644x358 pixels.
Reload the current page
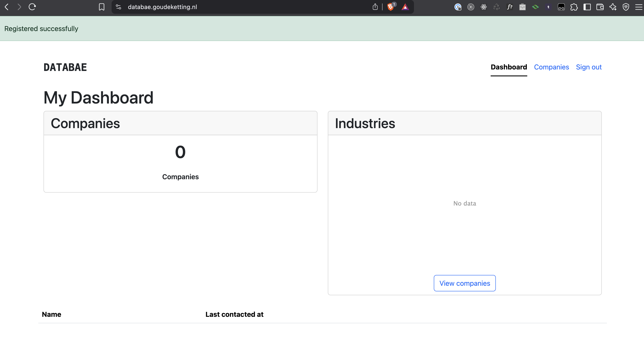click(x=32, y=7)
